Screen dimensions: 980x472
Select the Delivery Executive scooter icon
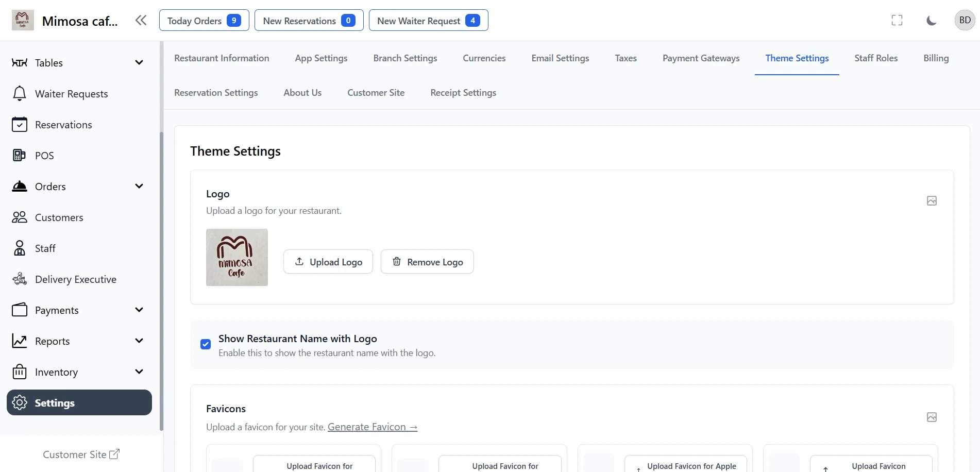pos(19,279)
